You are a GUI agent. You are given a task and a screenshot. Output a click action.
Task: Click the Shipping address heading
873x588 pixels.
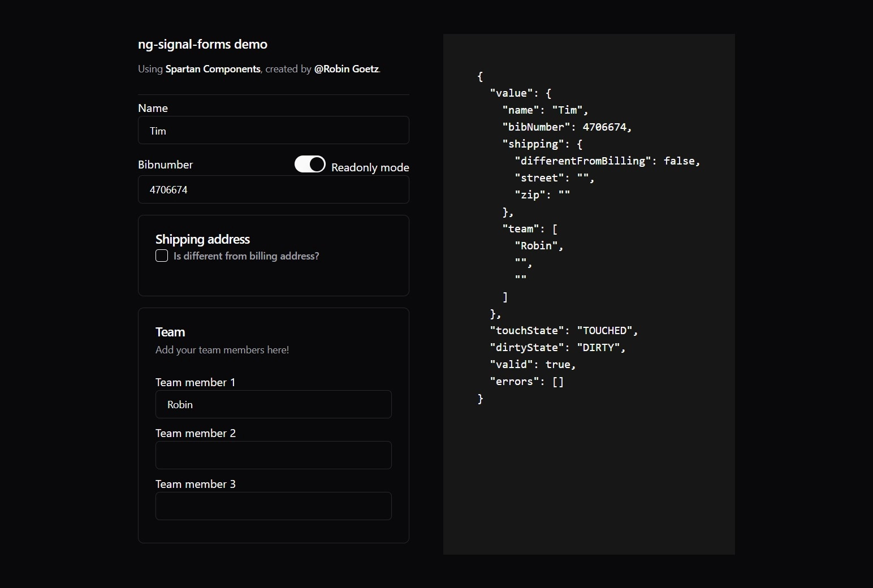pyautogui.click(x=202, y=239)
